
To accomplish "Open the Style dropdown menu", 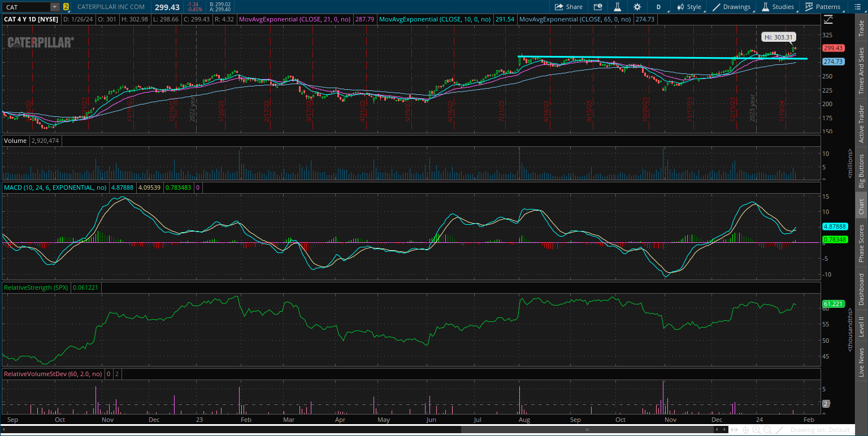I will (689, 7).
